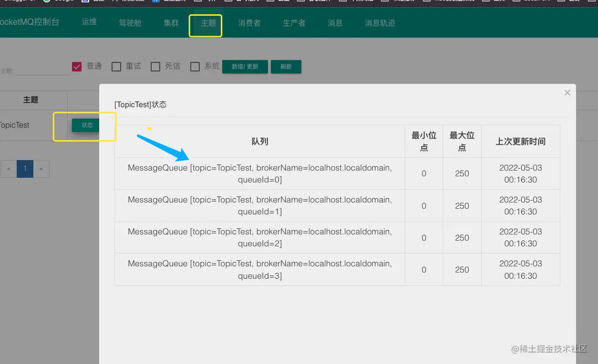Select the MessageQueue queueId=0 cell
The width and height of the screenshot is (598, 364).
(x=260, y=173)
